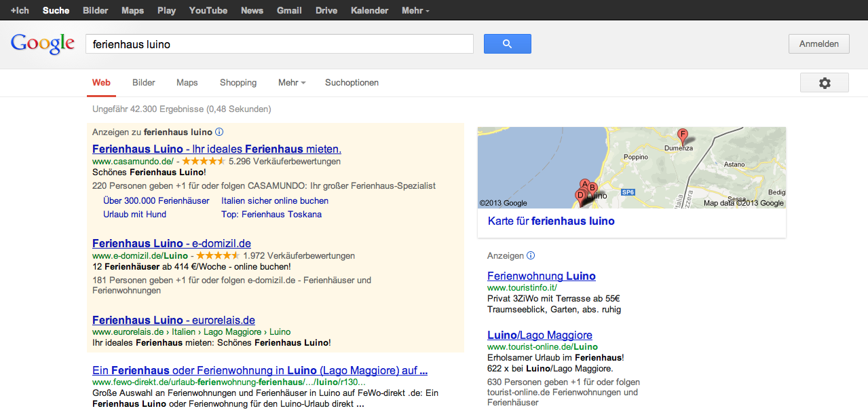
Task: Expand the Mehr menu in the black top bar
Action: click(415, 11)
